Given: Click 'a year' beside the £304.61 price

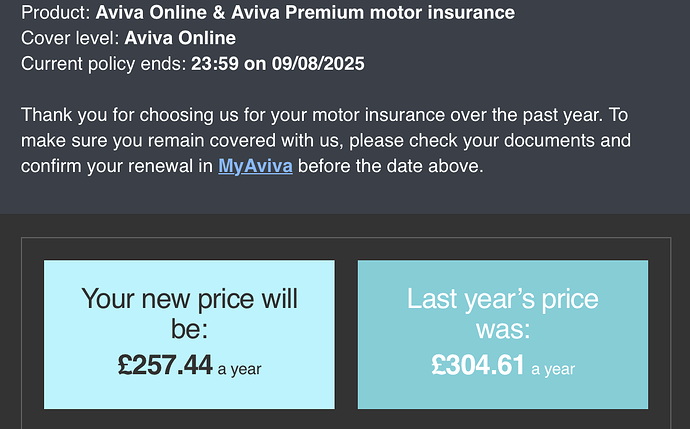Looking at the screenshot, I should pyautogui.click(x=553, y=369).
